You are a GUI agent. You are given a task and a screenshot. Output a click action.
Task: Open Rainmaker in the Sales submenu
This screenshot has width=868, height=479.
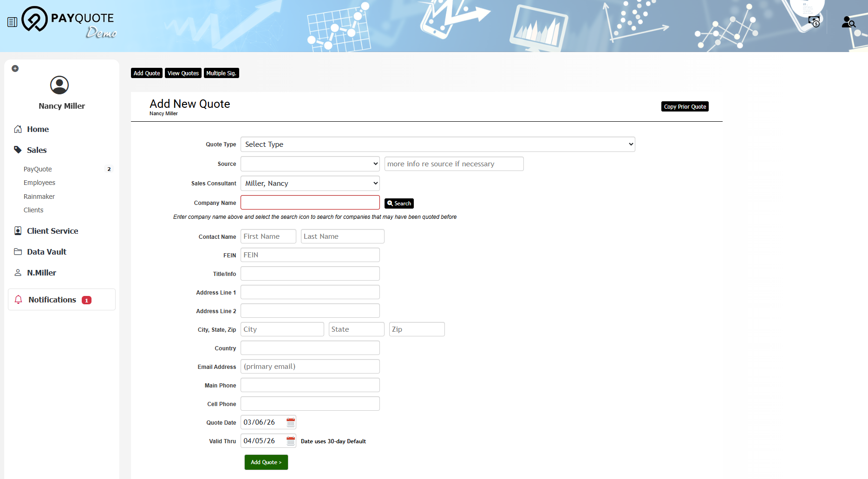pyautogui.click(x=39, y=197)
